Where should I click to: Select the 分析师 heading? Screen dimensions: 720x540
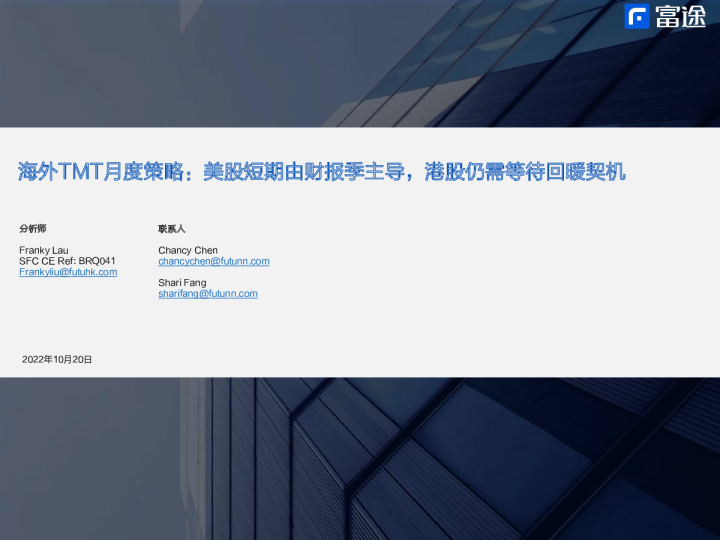(x=33, y=229)
